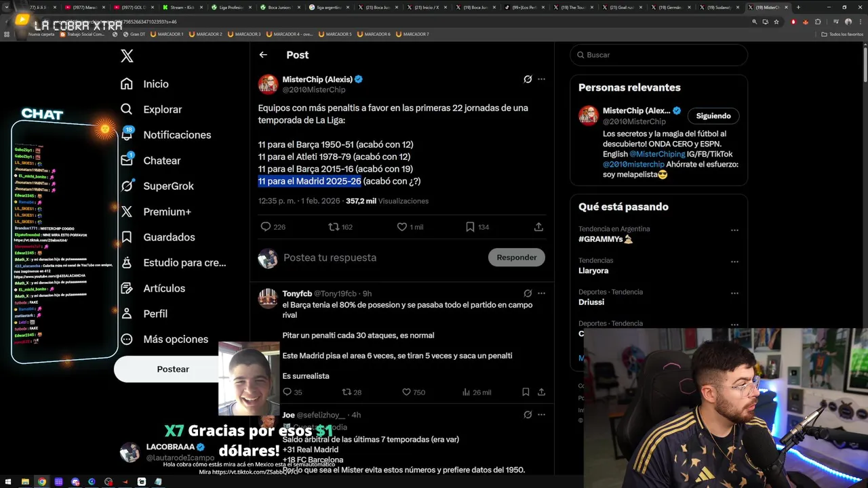Open more options for Llaryora trend
This screenshot has height=488, width=868.
tap(734, 262)
